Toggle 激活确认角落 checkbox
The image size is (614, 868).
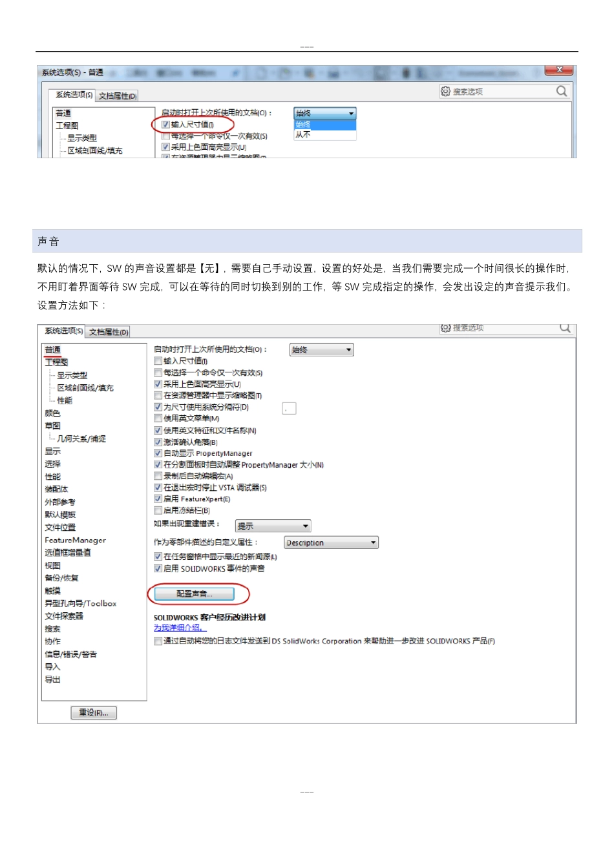coord(158,442)
